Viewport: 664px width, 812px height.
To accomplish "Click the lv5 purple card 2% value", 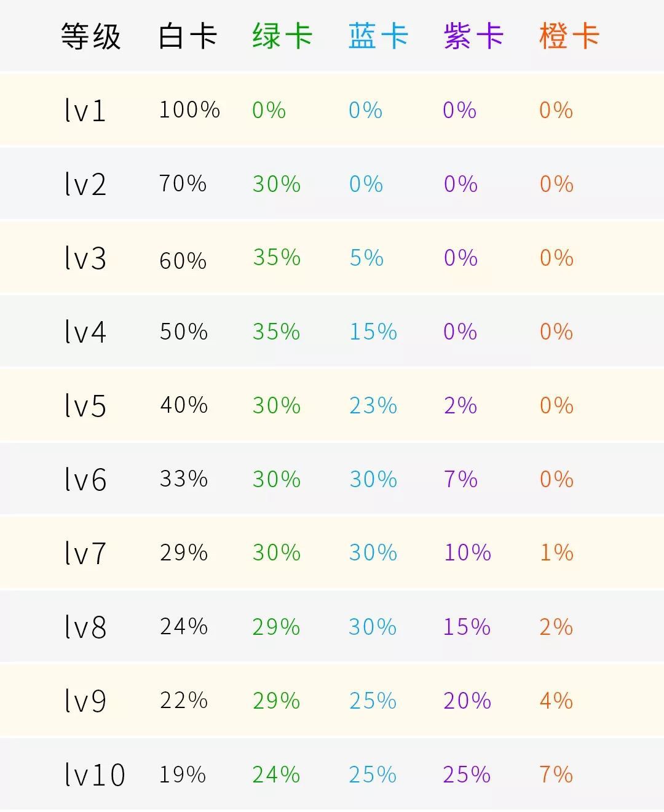I will (460, 406).
